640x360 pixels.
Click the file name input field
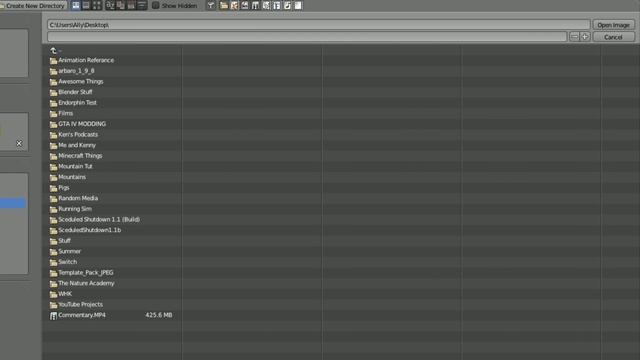click(307, 37)
